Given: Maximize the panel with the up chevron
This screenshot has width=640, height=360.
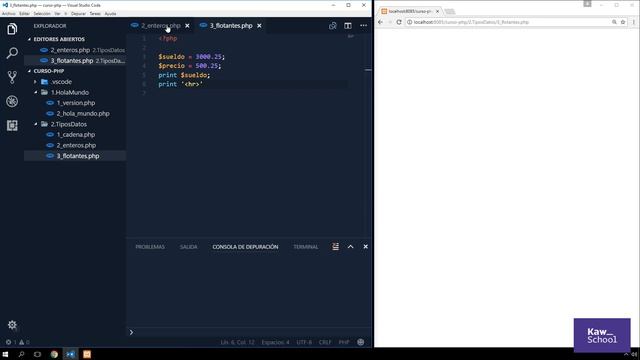Looking at the screenshot, I should [350, 247].
